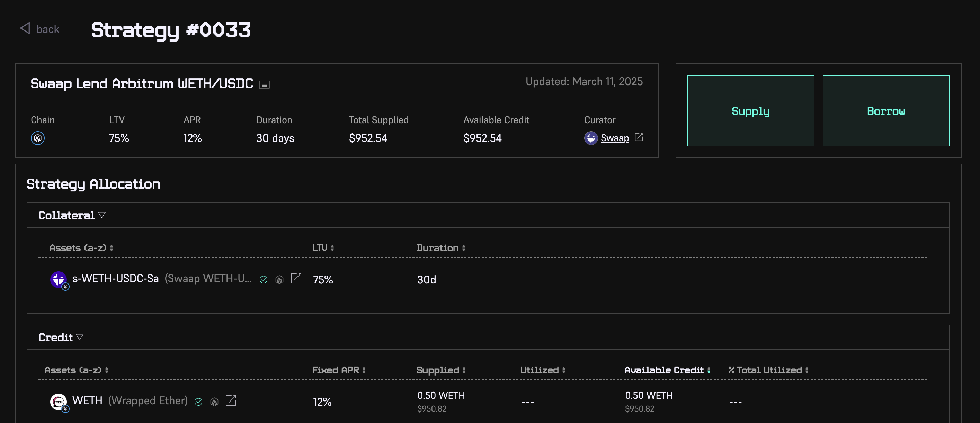Click external link icon for s-WETH-USDC-Sa
This screenshot has width=980, height=423.
(296, 279)
